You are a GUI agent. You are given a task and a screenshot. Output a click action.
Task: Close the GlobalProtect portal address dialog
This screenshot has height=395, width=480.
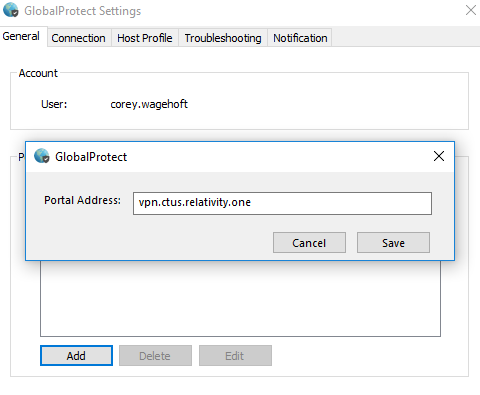439,156
